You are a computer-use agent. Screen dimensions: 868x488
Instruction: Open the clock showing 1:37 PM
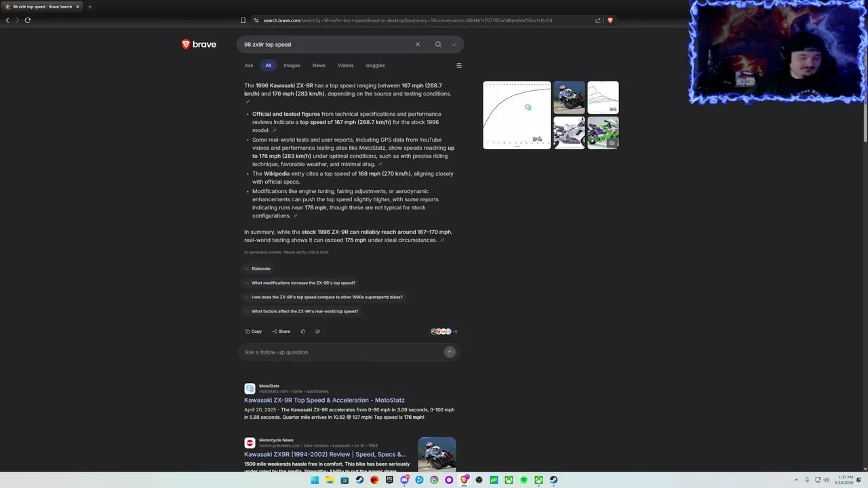[x=846, y=480]
